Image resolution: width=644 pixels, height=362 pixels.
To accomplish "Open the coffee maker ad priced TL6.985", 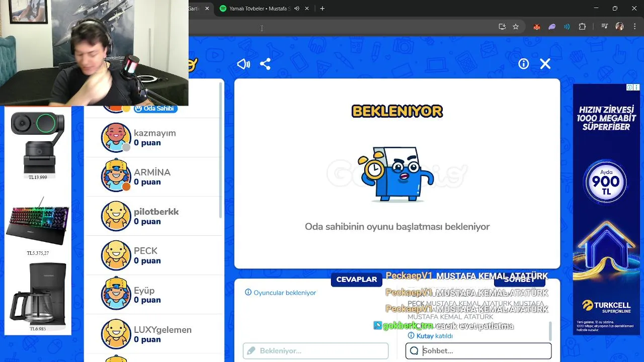I will (x=38, y=297).
